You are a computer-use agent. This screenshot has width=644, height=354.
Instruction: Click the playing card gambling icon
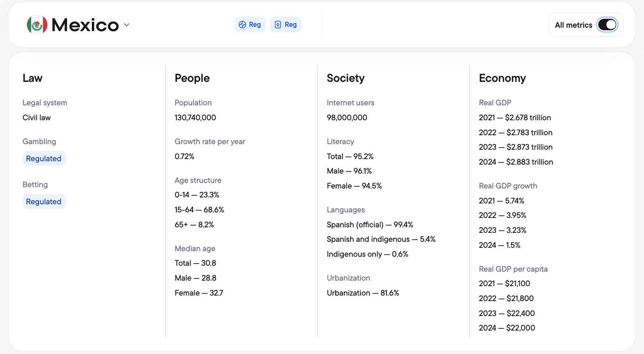coord(278,25)
